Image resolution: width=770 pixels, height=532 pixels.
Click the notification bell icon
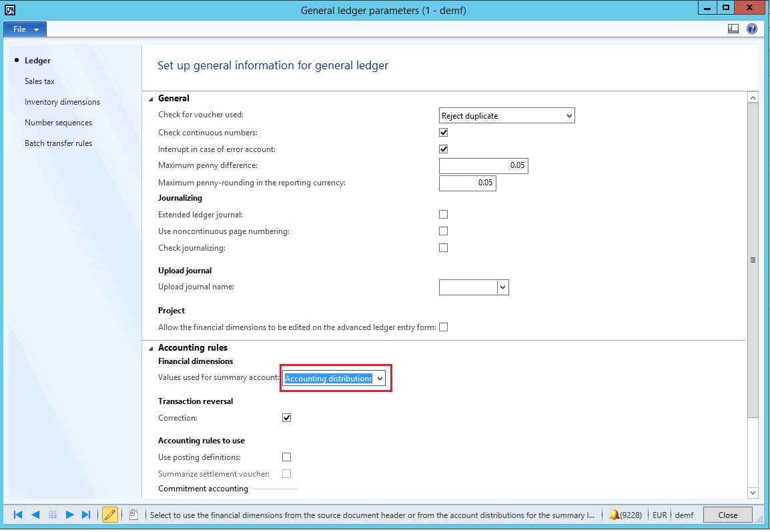pos(614,515)
